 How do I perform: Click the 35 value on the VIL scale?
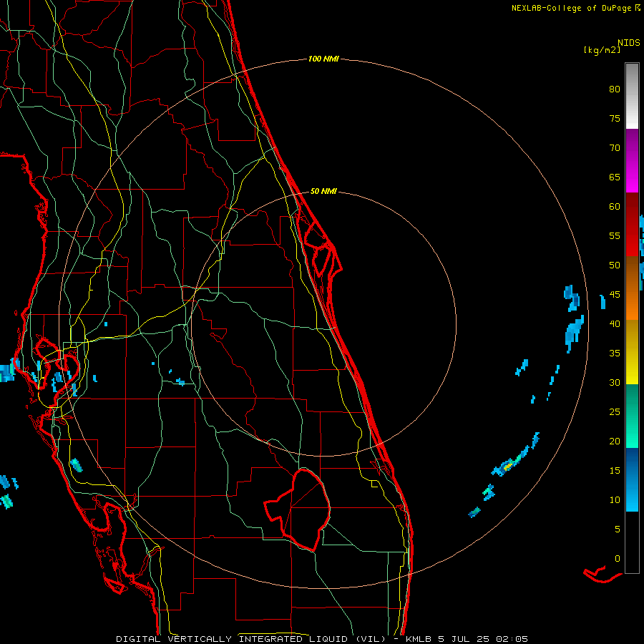point(615,353)
